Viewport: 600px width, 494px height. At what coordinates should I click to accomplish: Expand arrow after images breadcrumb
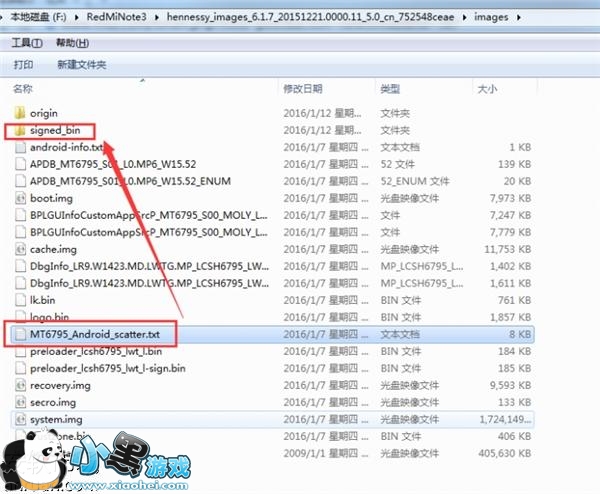pyautogui.click(x=518, y=17)
